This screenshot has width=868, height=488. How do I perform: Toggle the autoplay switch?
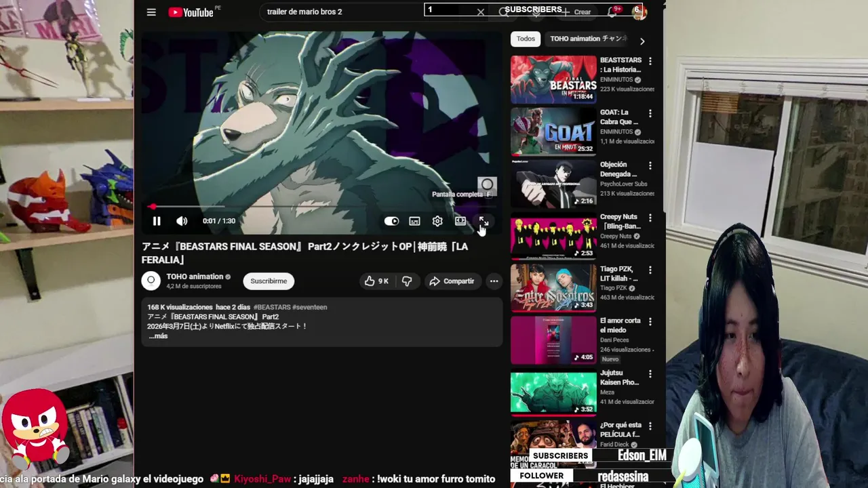pos(391,221)
